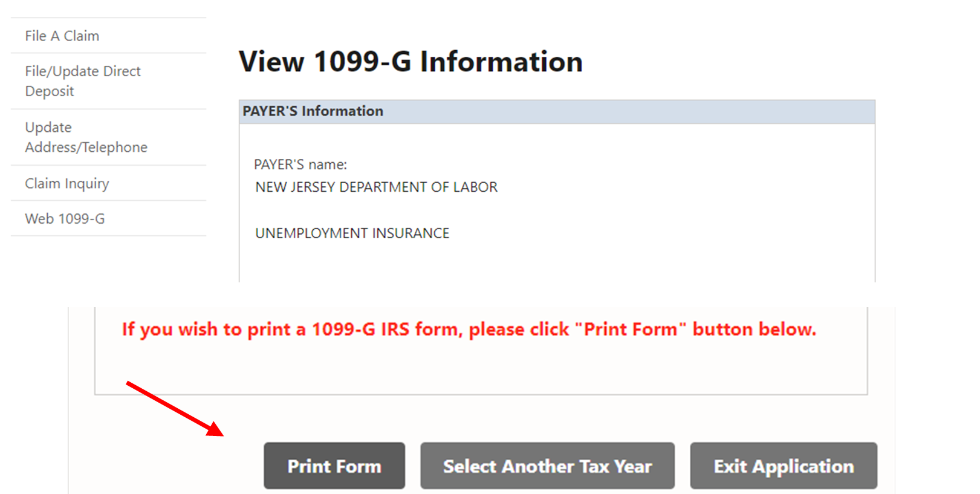This screenshot has height=494, width=980.
Task: Go to File/Update Direct Deposit
Action: (83, 81)
